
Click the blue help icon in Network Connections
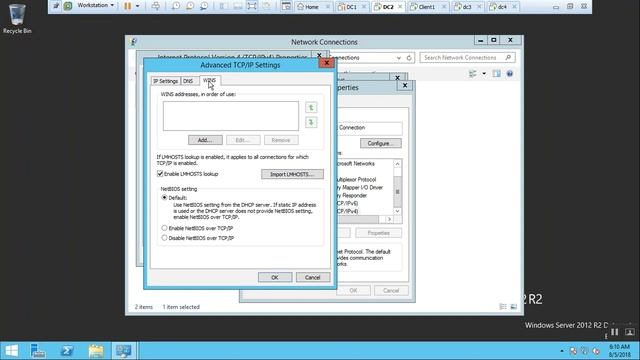coord(510,74)
